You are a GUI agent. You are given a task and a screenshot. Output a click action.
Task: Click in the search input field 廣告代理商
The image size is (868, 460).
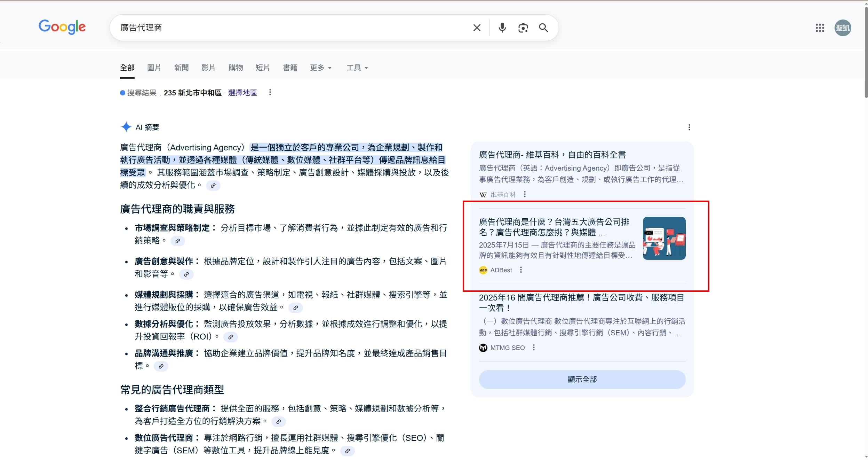pyautogui.click(x=278, y=28)
